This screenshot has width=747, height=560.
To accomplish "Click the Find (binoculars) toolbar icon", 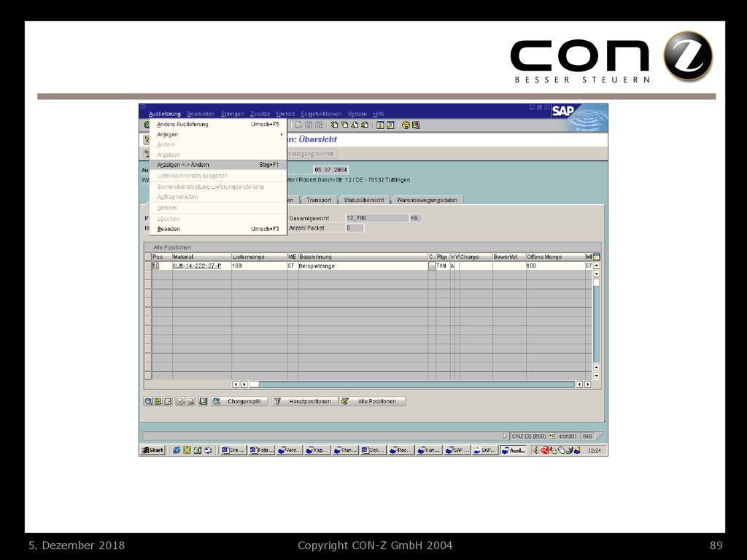I will pos(309,125).
